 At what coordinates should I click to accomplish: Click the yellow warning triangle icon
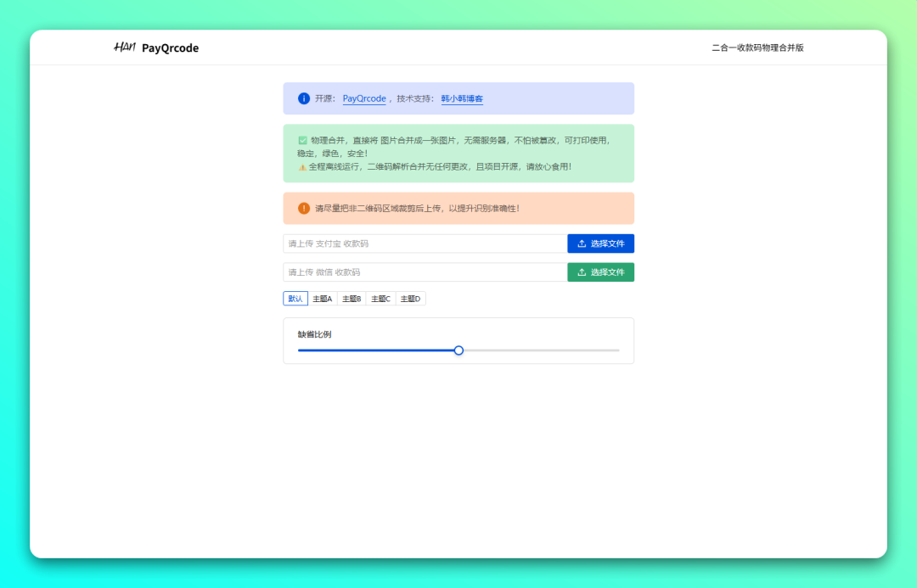pyautogui.click(x=302, y=167)
